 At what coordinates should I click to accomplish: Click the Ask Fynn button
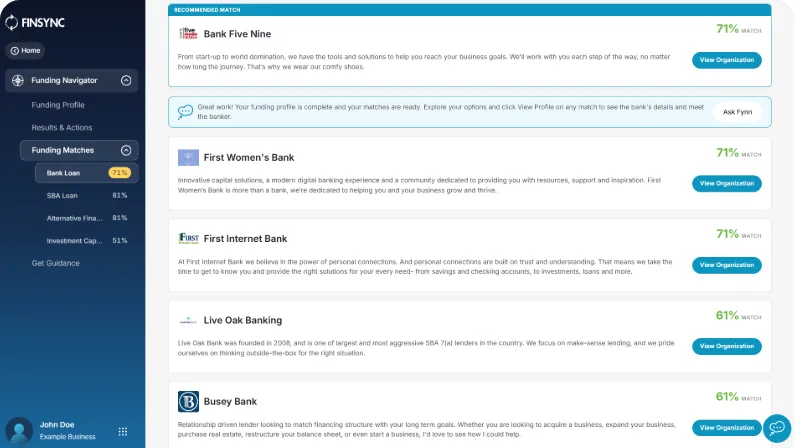[x=737, y=112]
